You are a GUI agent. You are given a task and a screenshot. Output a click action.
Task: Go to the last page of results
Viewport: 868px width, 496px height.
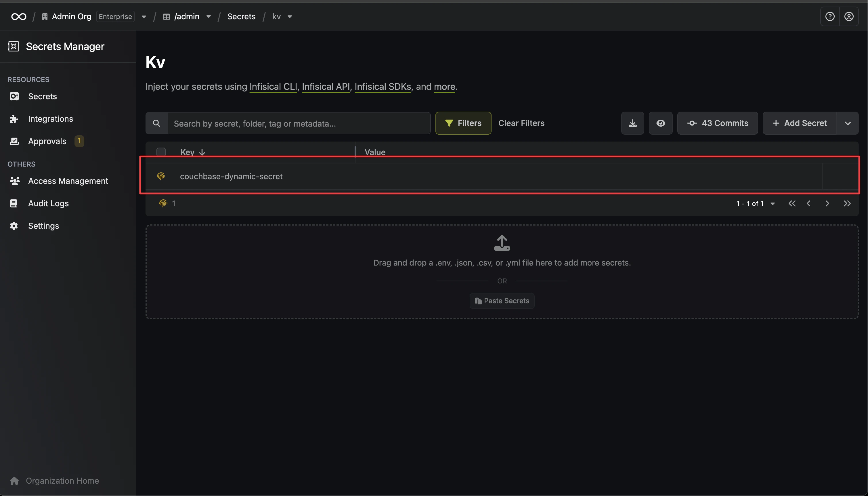pyautogui.click(x=847, y=203)
